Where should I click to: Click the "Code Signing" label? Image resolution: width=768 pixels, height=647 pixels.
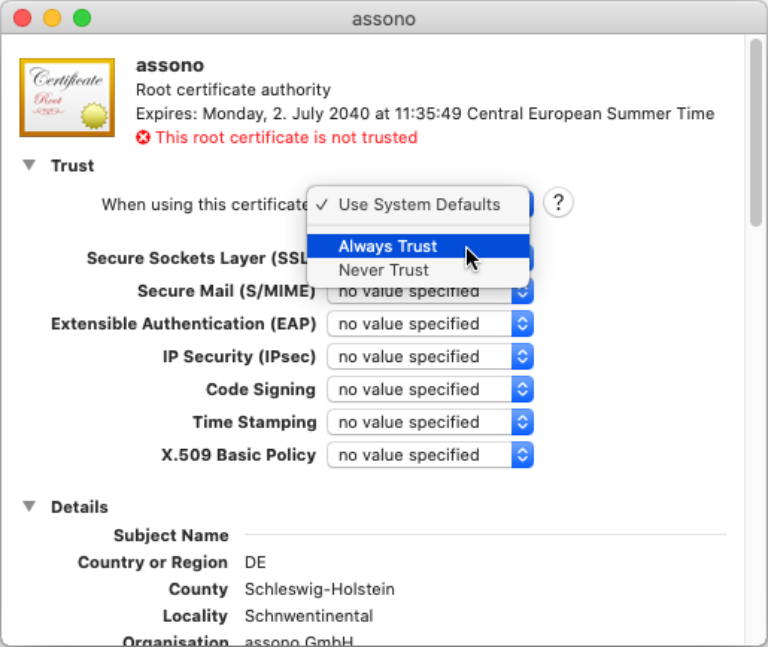261,389
